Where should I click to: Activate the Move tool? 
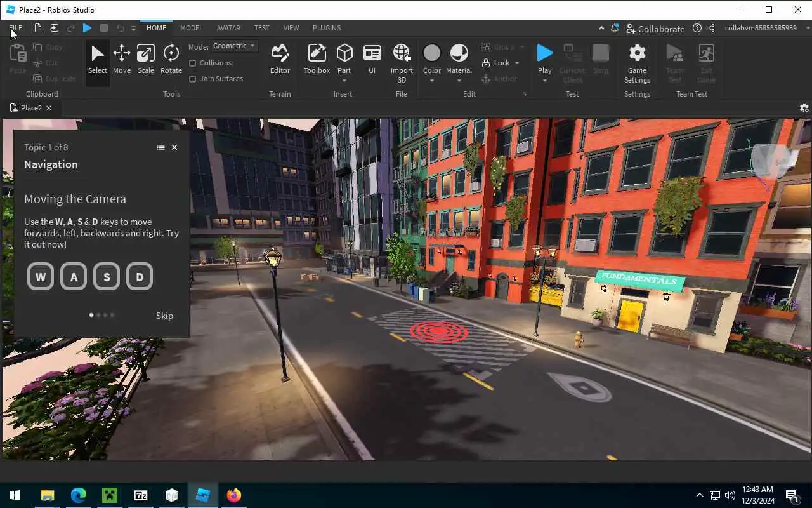[x=121, y=59]
